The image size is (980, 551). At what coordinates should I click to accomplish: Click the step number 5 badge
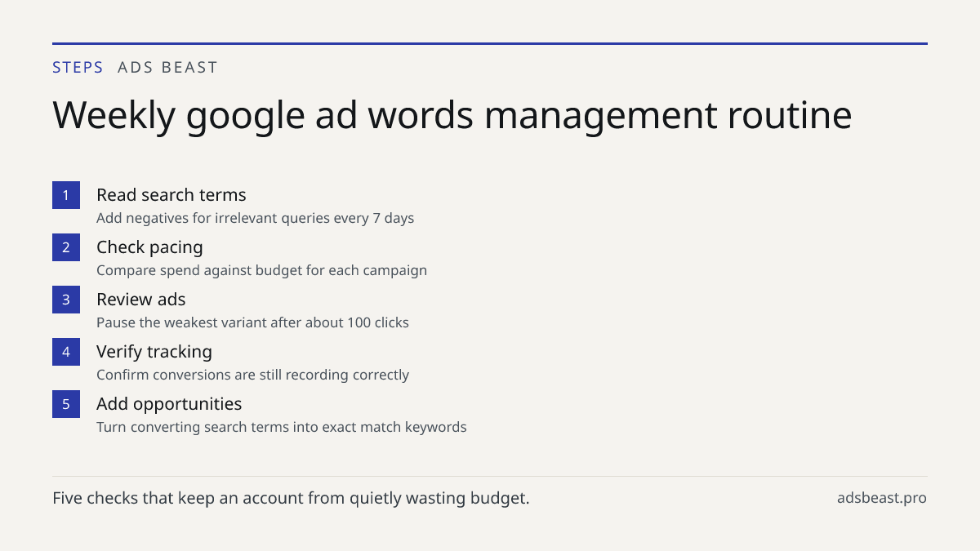[66, 404]
